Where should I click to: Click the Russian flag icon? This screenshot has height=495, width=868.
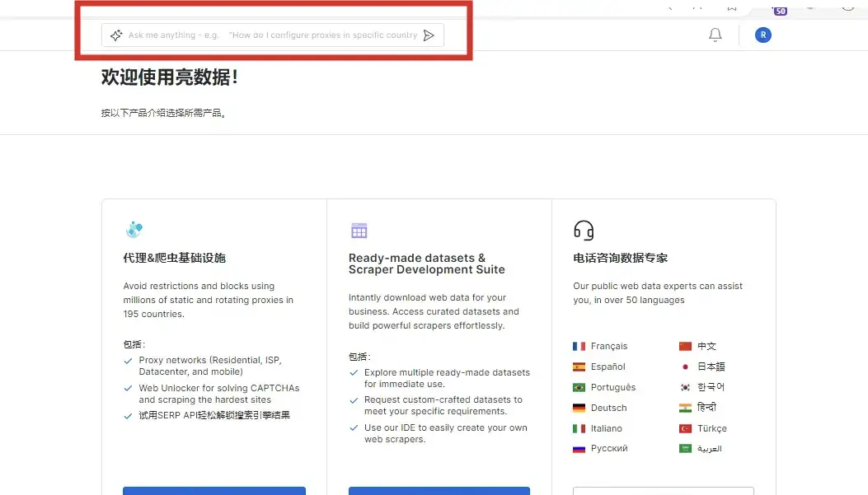(579, 449)
